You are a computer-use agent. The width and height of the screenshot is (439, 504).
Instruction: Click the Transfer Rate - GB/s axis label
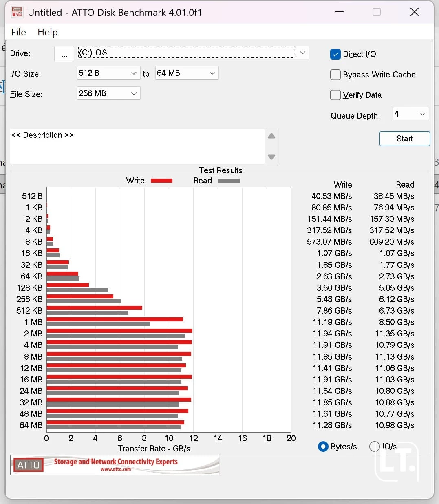154,449
